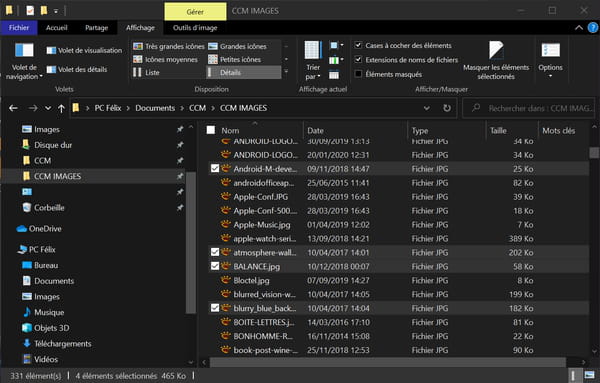Switch to the Accueil tab

[x=57, y=28]
